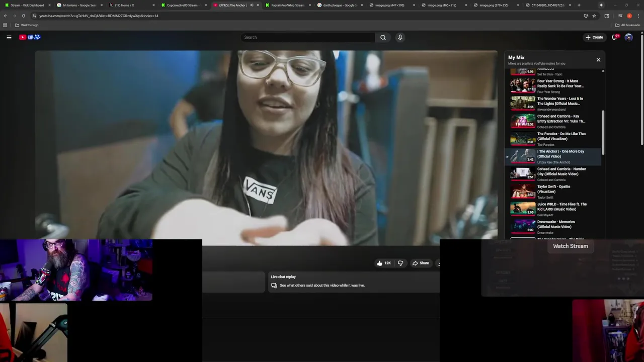Open install app icon in address bar

point(586,16)
